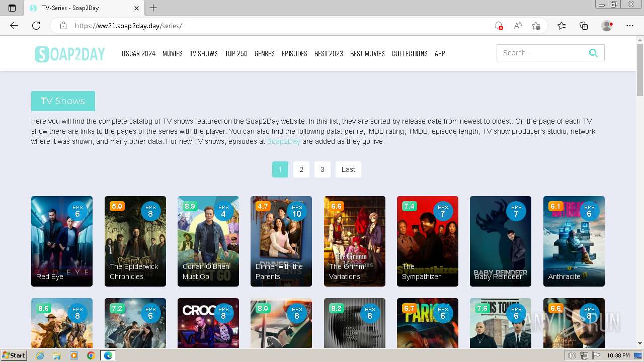View site information lock icon
Viewport: 644px width, 362px height.
[63, 26]
